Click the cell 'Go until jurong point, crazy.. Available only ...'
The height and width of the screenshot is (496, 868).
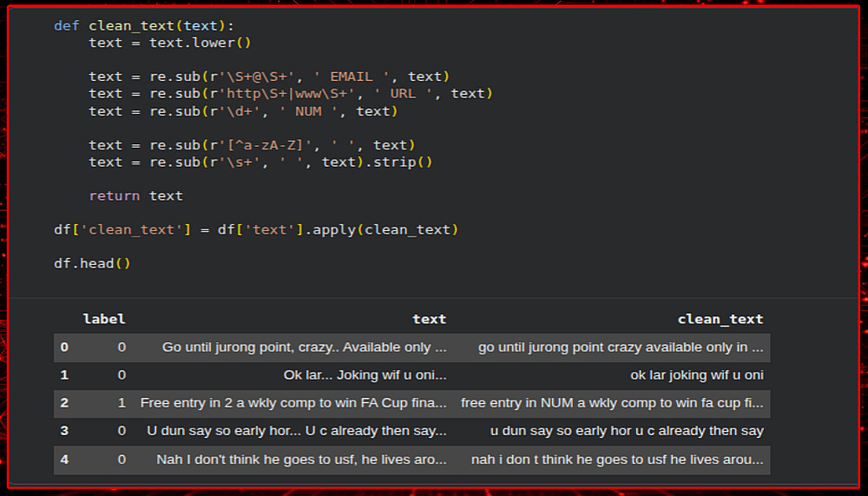tap(305, 347)
